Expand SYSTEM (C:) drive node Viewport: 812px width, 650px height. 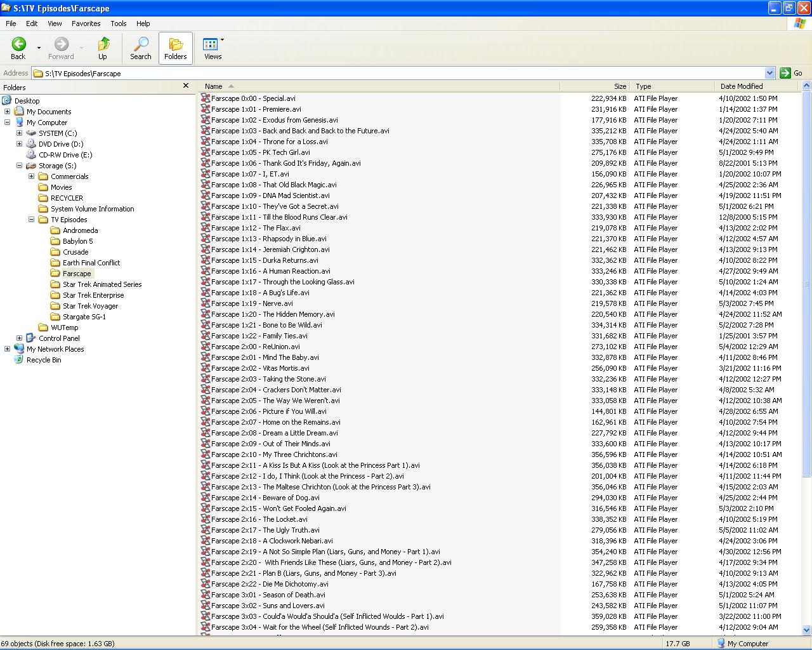click(x=19, y=133)
